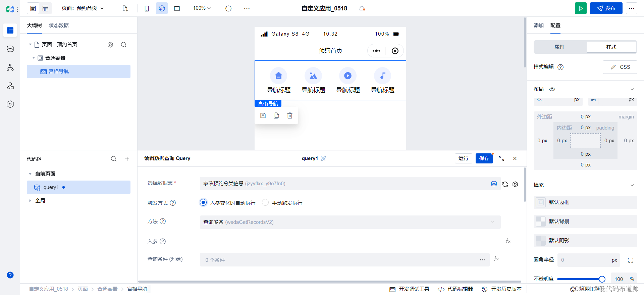
Task: Open the three-dot more menu in top toolbar
Action: pyautogui.click(x=247, y=8)
